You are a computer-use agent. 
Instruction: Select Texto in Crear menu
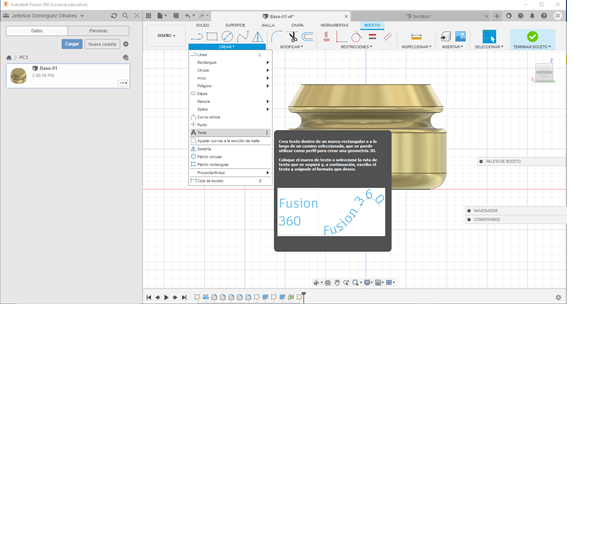pos(230,132)
